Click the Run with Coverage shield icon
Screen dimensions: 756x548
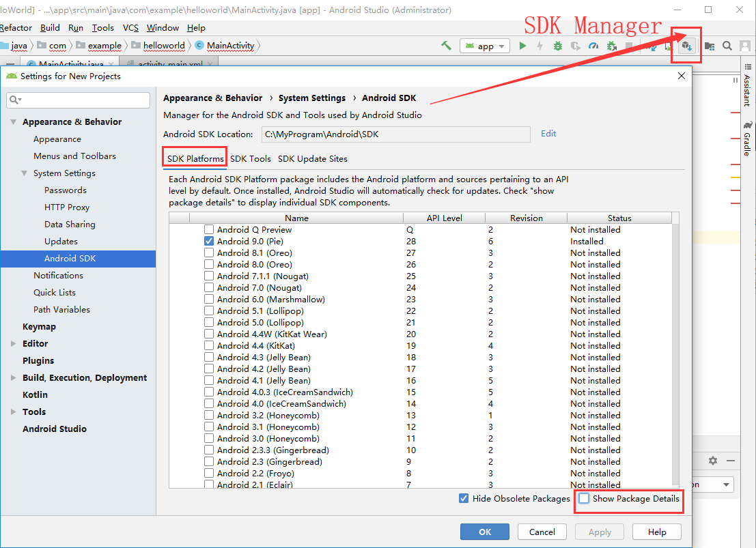pyautogui.click(x=576, y=46)
